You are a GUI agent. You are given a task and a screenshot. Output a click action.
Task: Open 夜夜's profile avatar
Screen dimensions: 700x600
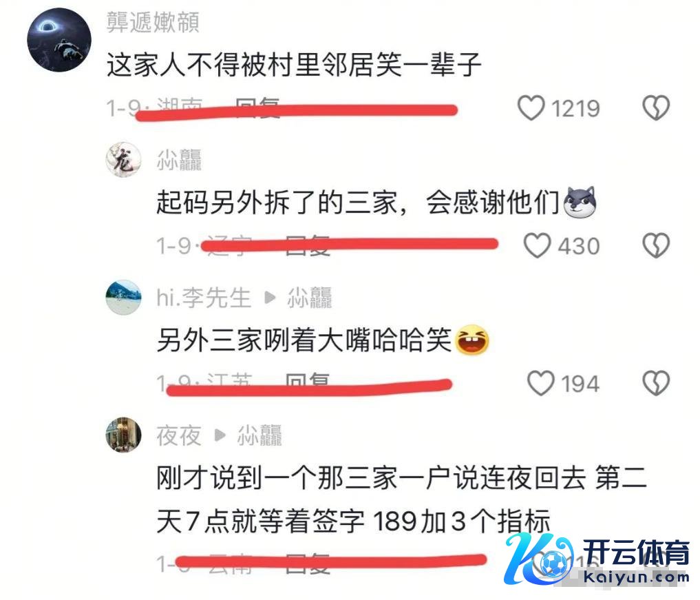tap(124, 435)
